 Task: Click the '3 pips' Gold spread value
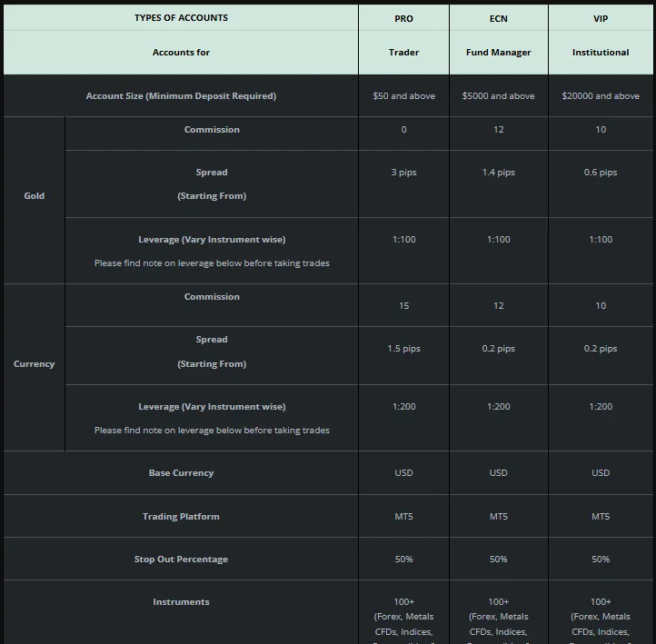click(403, 173)
